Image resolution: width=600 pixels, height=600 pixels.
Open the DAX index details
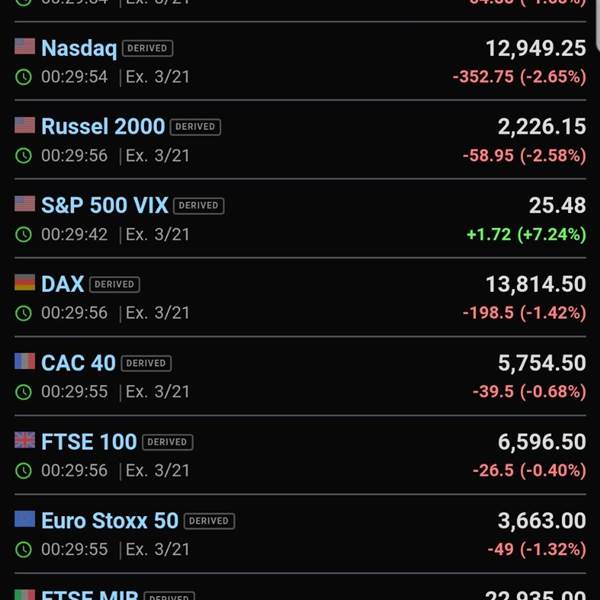pyautogui.click(x=62, y=284)
